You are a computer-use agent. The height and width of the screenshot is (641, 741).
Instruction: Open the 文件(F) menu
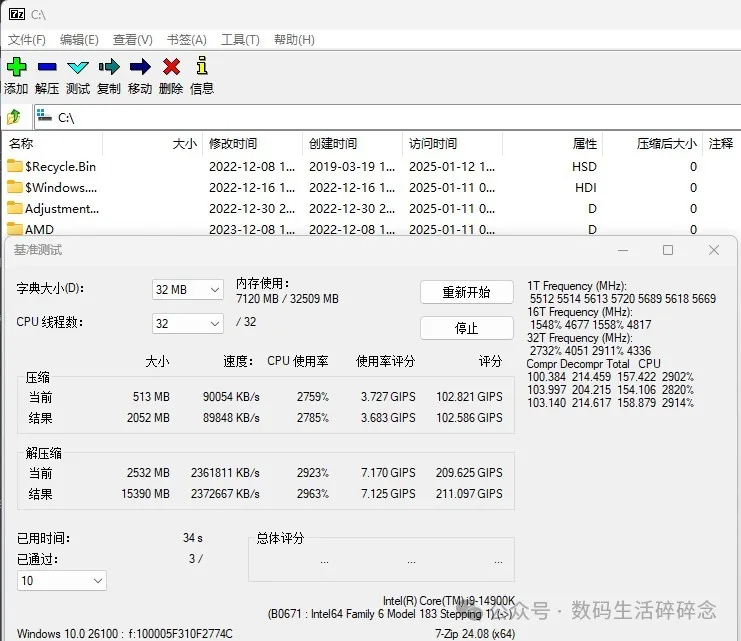point(27,40)
